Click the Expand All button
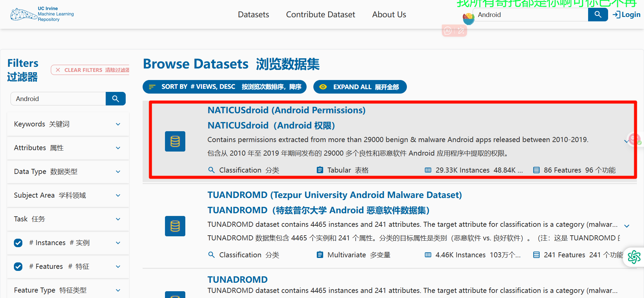This screenshot has height=298, width=644. pos(360,87)
